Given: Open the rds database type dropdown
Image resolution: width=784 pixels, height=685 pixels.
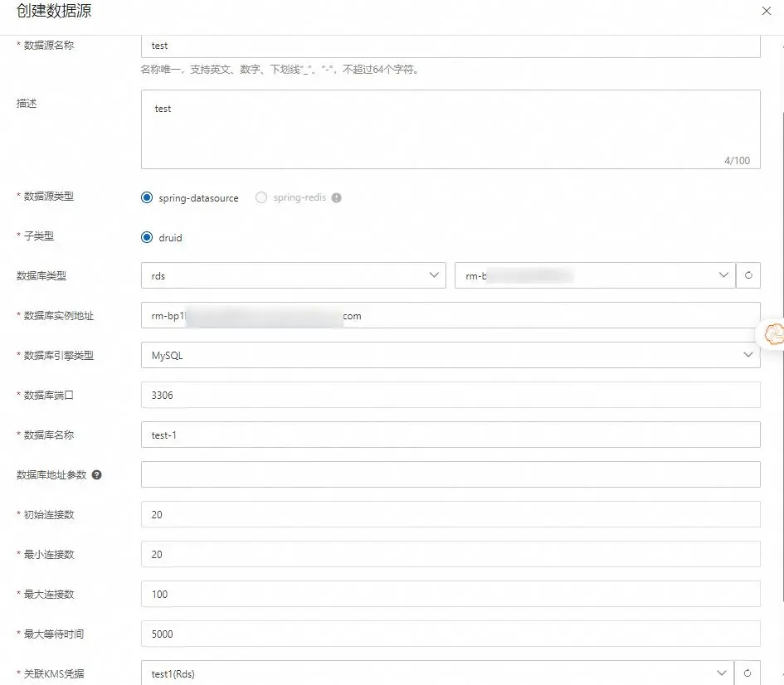Looking at the screenshot, I should click(293, 275).
